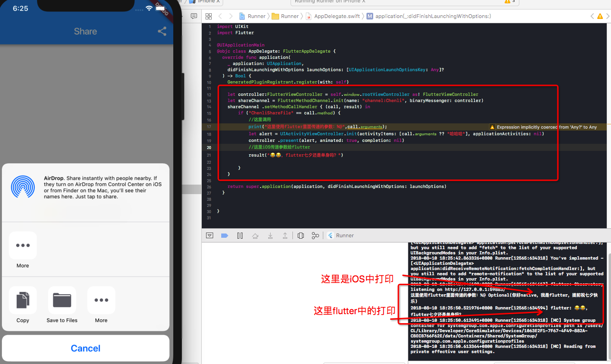The width and height of the screenshot is (611, 364).
Task: Click the Wi-Fi icon in iPhone status bar
Action: pos(149,9)
